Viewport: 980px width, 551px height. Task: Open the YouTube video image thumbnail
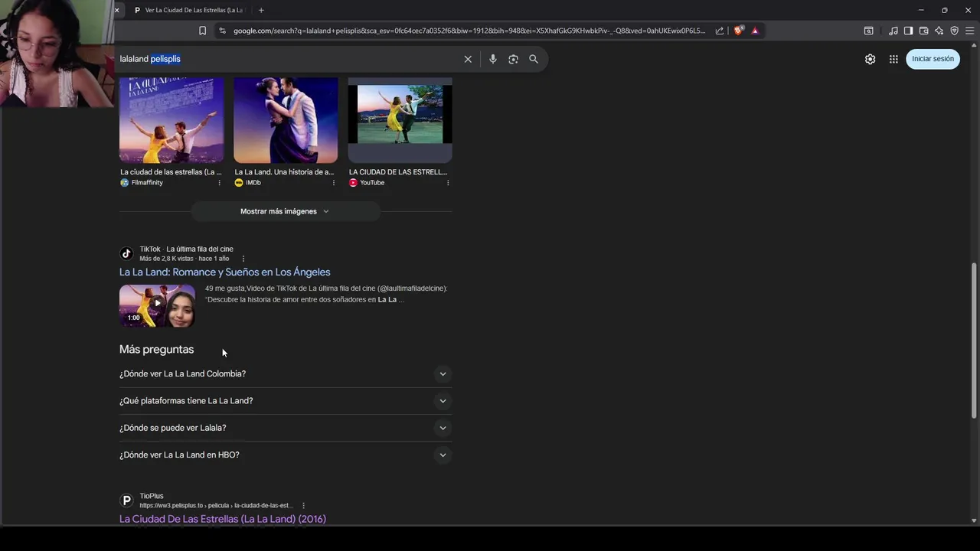click(400, 120)
